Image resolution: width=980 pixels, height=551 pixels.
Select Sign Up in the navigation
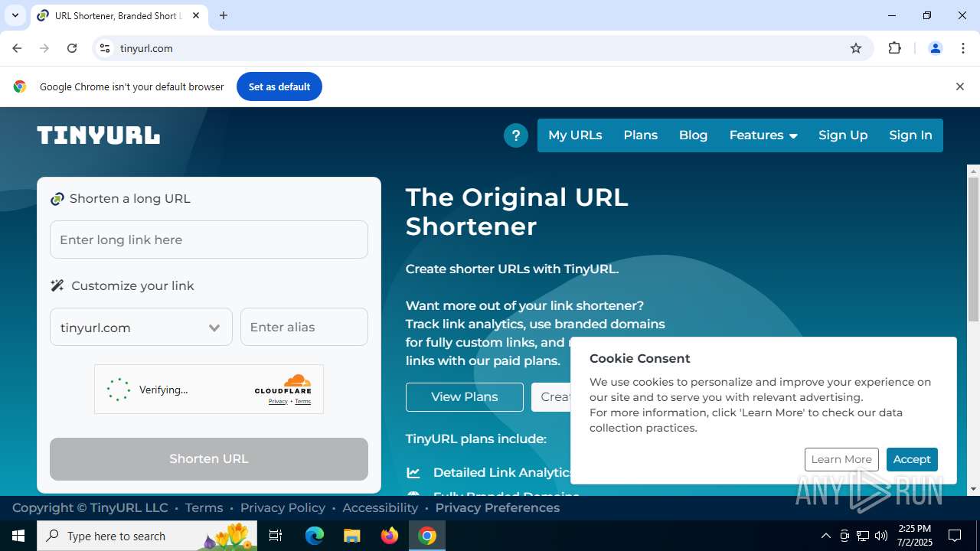[x=843, y=135]
